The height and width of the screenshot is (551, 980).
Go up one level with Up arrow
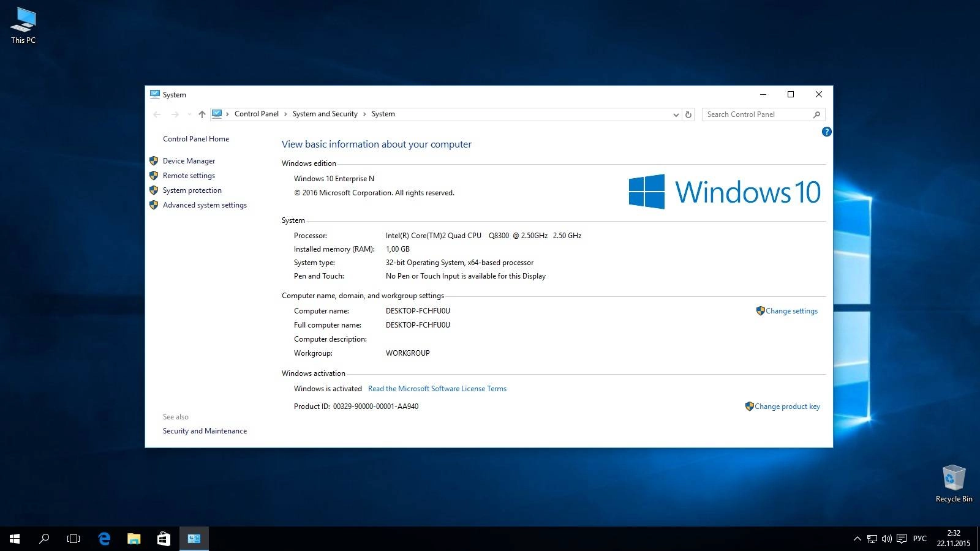coord(202,114)
